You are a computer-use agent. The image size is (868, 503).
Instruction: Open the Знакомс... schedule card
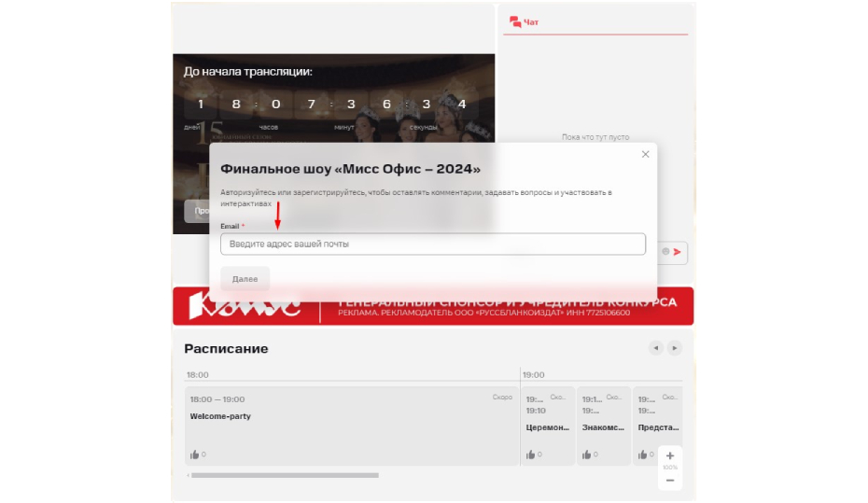coord(603,426)
